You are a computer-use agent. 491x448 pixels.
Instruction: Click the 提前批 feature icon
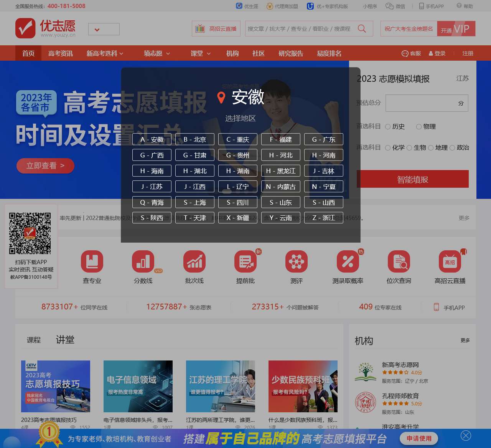[245, 267]
